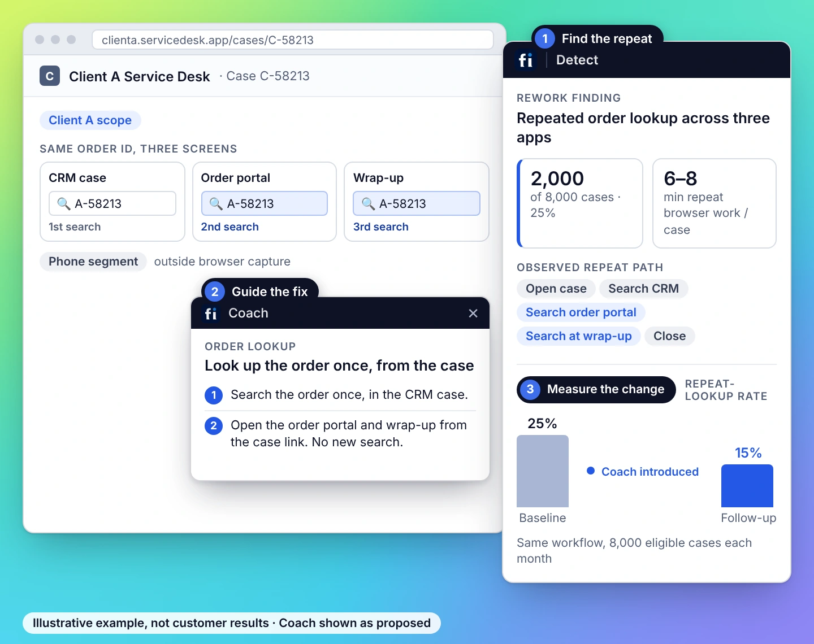Click the 2,000 of 8,000 cases stat card

pos(580,203)
